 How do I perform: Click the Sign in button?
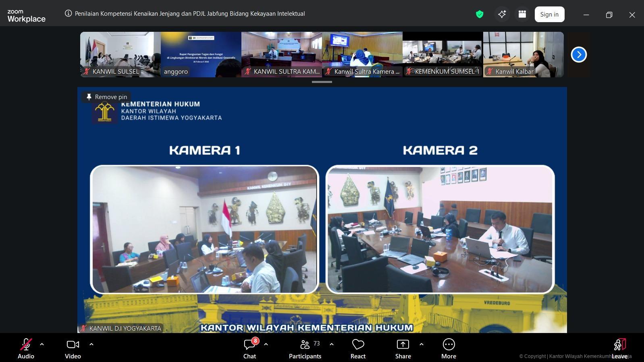coord(549,14)
